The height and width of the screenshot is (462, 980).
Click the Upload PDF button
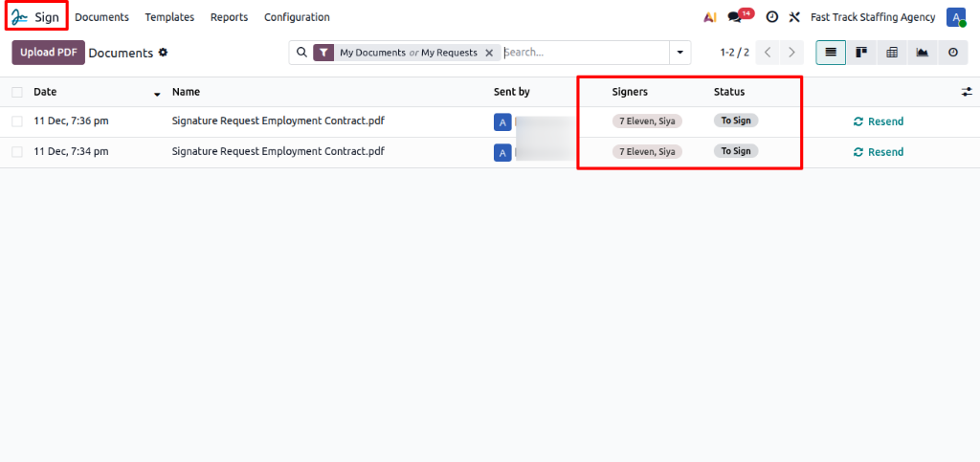click(48, 53)
